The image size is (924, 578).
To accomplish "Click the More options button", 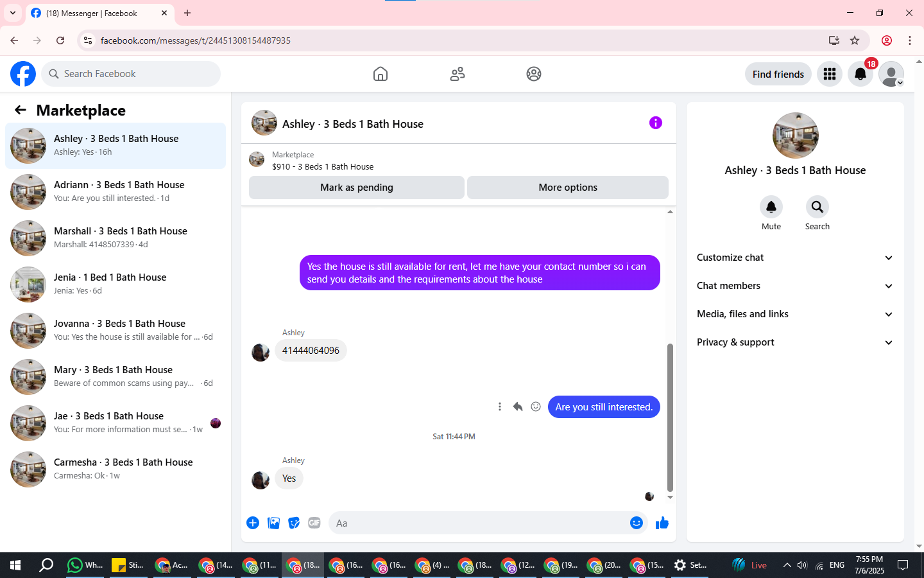I will (x=568, y=188).
